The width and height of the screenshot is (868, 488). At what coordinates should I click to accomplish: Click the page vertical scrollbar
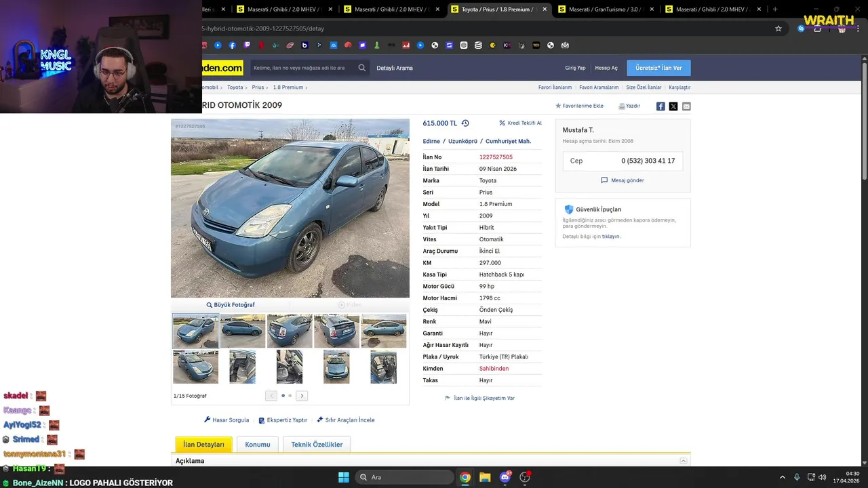[865, 122]
